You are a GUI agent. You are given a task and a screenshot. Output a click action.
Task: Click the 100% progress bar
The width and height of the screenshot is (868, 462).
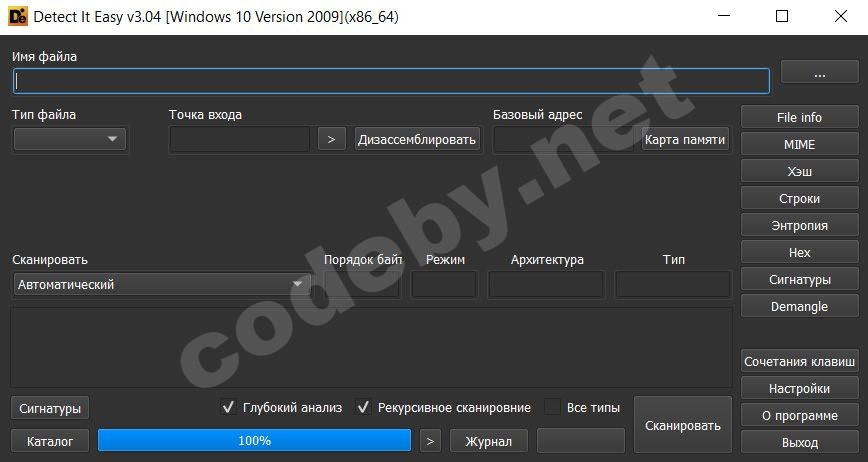255,440
